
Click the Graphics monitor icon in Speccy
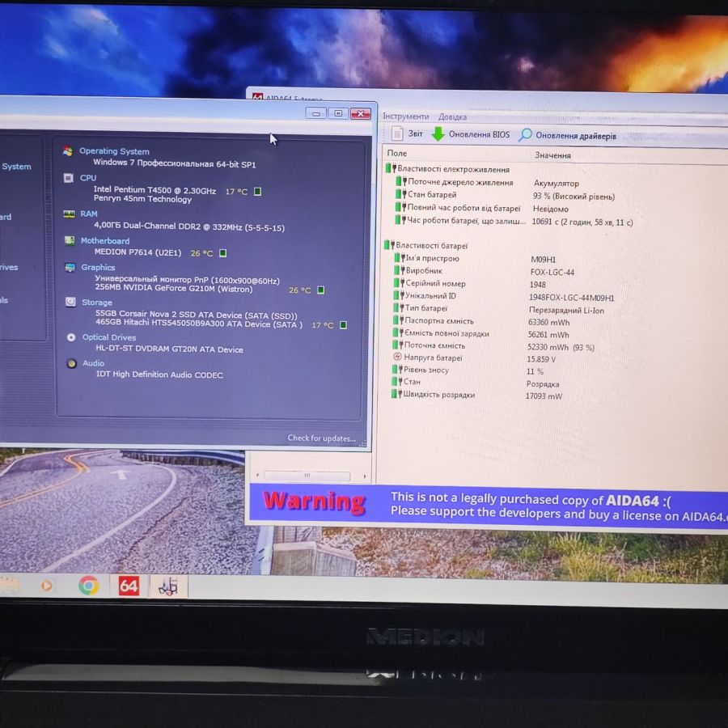tap(70, 267)
